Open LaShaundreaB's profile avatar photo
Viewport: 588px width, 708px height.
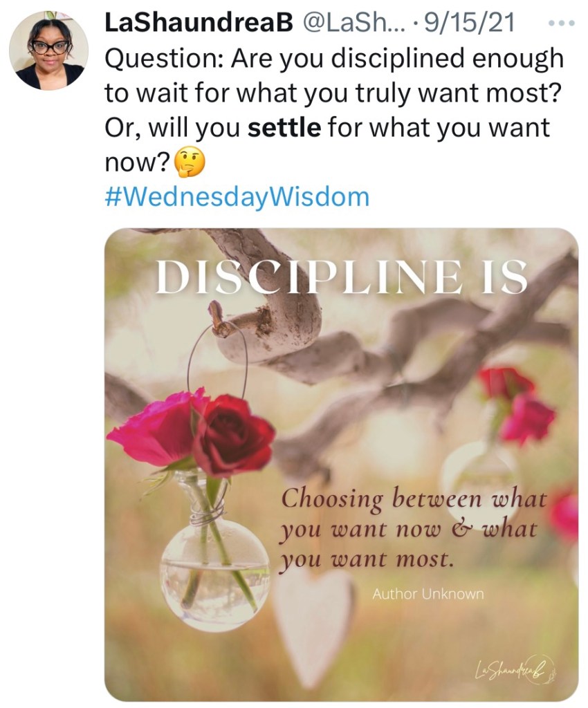point(49,50)
